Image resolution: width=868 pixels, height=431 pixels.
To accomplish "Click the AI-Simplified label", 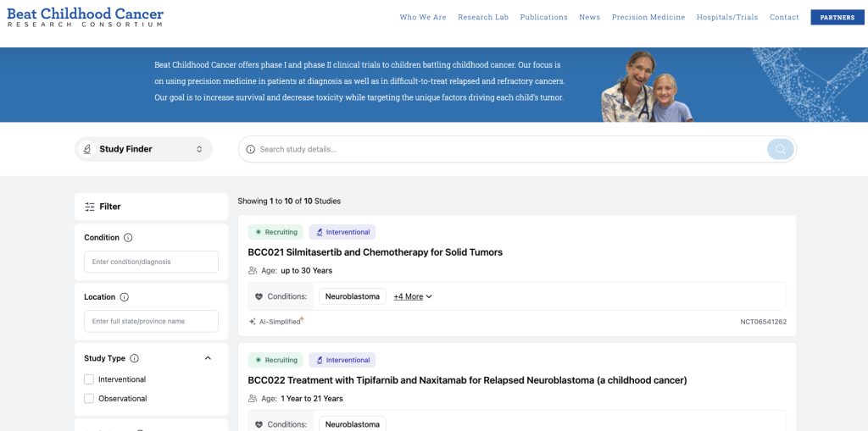I will 280,322.
